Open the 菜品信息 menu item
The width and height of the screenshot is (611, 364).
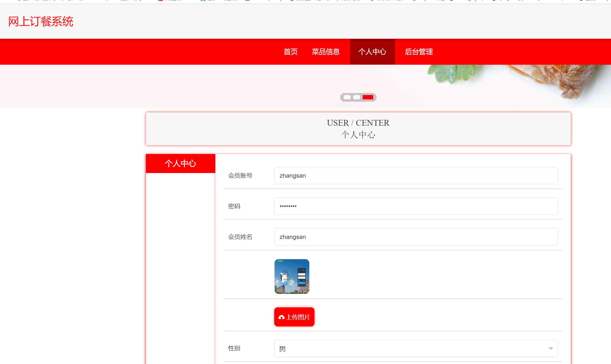326,52
